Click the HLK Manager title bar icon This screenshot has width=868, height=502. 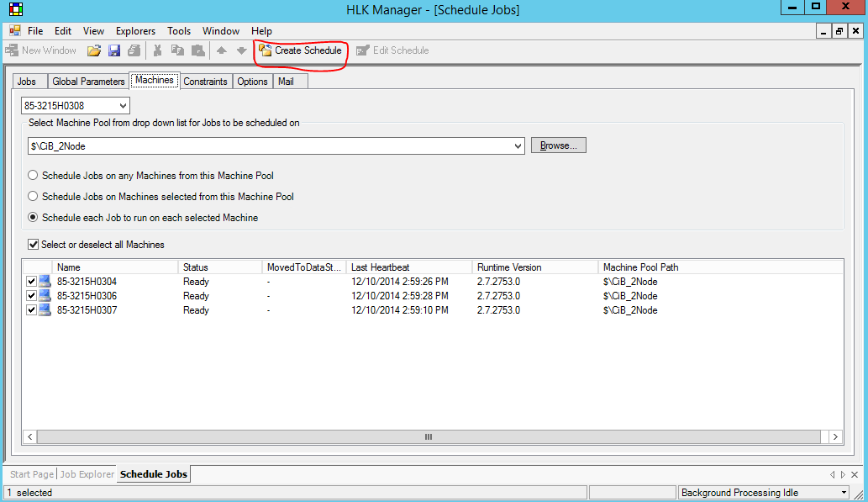16,9
